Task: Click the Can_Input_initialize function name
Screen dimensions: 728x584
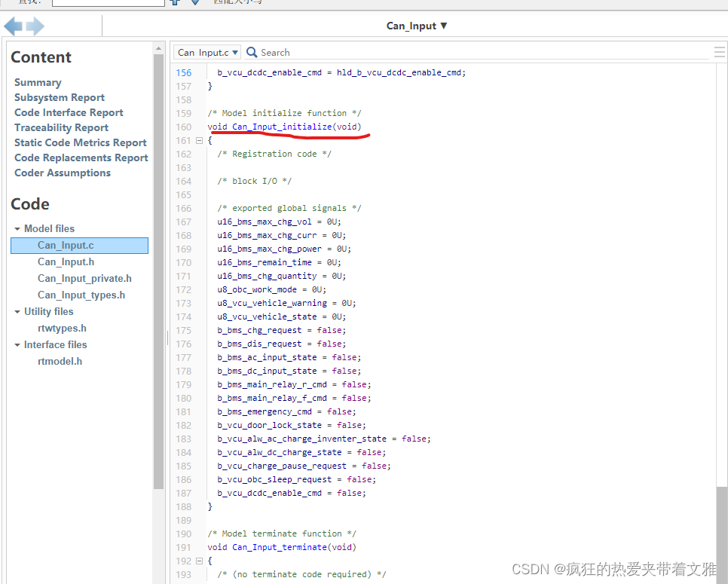Action: (282, 127)
